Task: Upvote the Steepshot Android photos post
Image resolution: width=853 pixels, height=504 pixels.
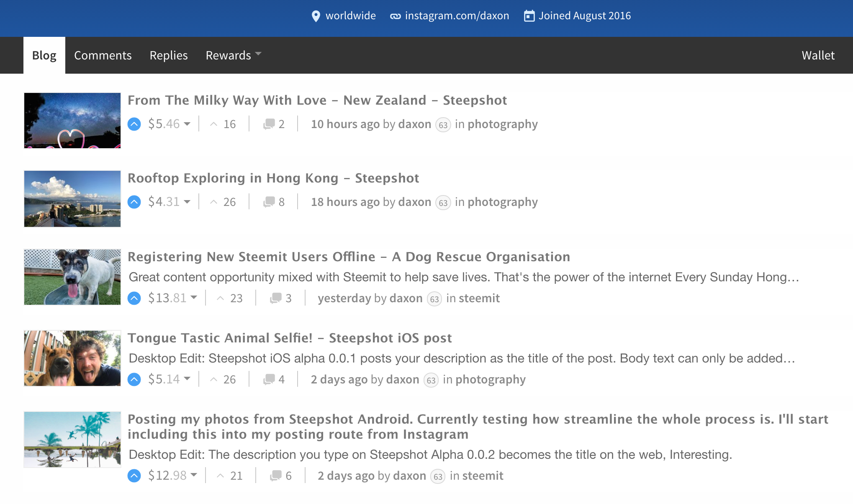Action: point(134,476)
